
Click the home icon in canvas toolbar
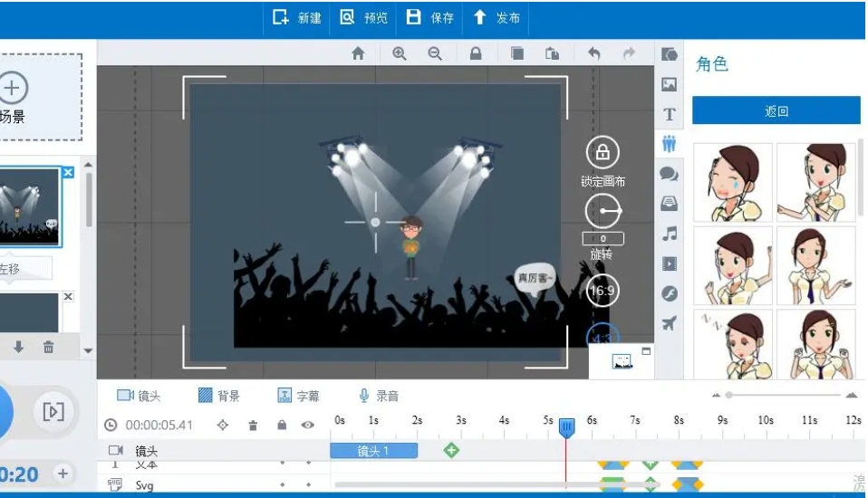coord(358,53)
